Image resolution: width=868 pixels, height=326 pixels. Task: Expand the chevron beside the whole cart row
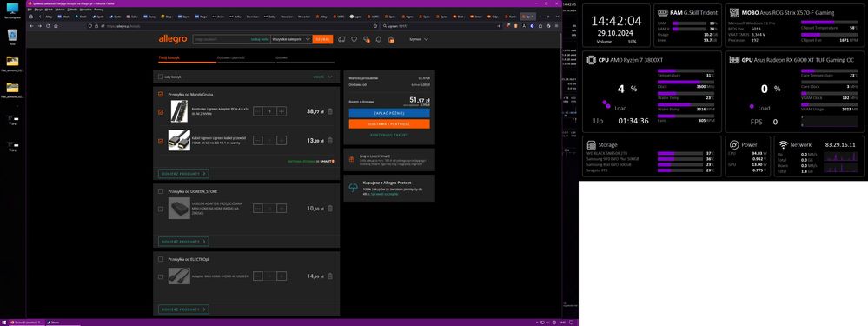coord(330,77)
